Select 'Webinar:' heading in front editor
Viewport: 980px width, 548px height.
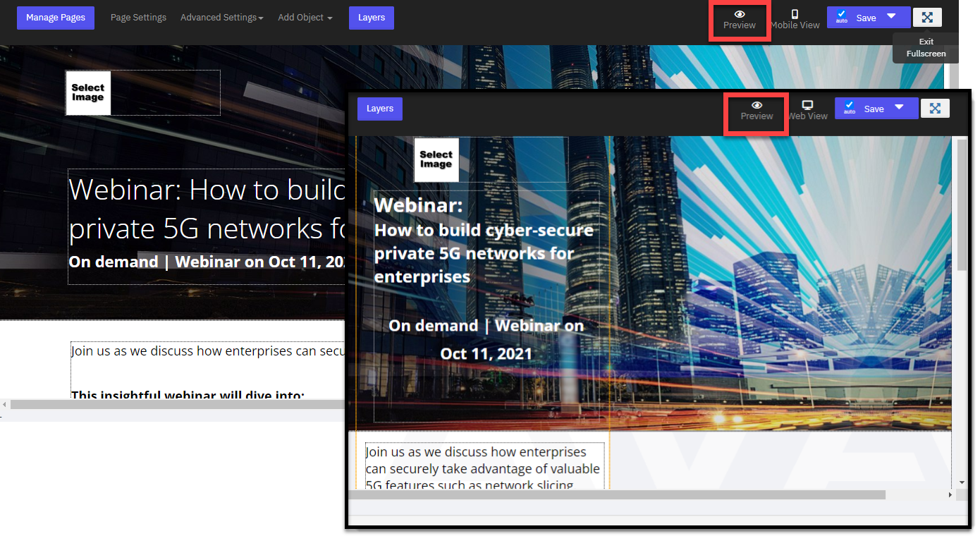pyautogui.click(x=418, y=205)
